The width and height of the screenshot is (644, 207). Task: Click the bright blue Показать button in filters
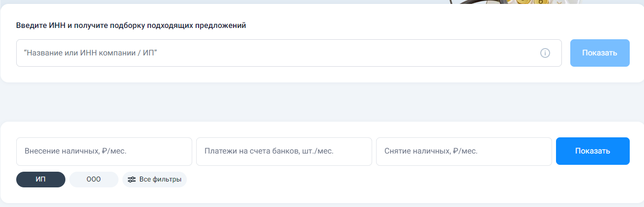593,151
